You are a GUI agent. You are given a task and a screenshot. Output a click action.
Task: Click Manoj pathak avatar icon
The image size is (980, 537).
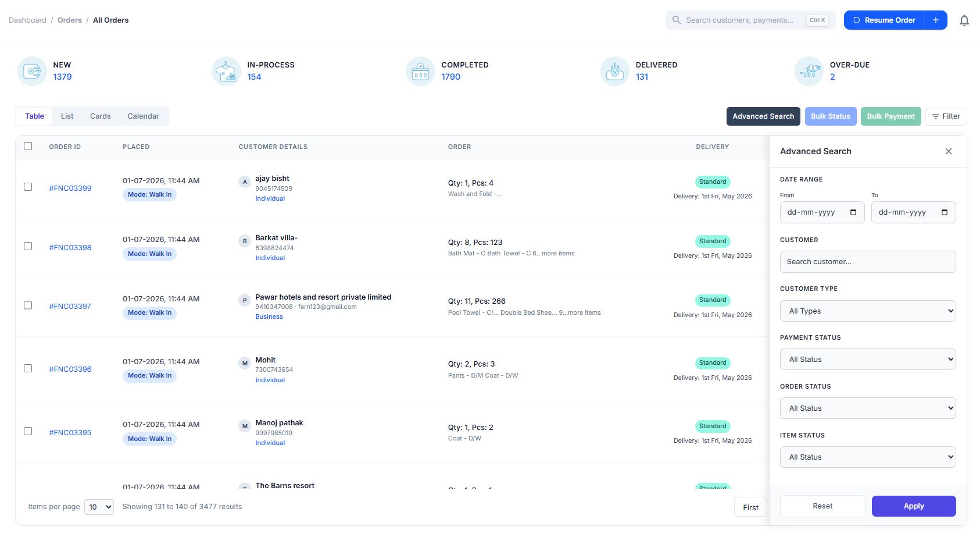click(x=245, y=426)
